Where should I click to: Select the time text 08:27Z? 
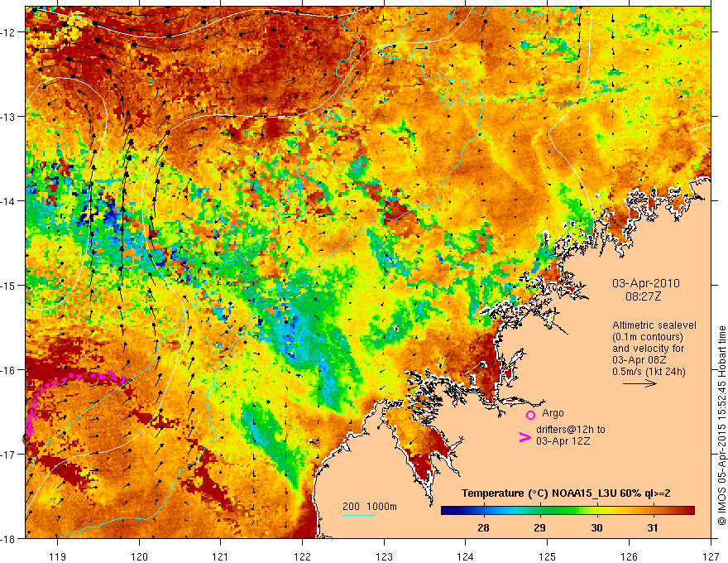tap(643, 296)
